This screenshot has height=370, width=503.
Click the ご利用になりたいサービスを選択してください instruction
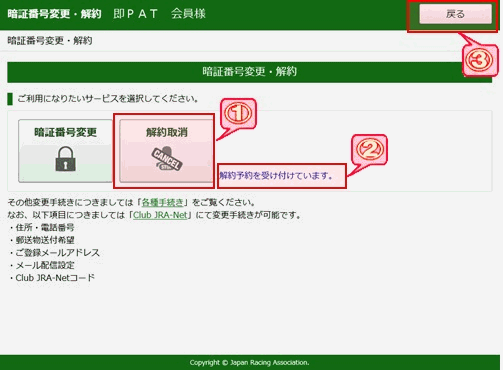108,99
